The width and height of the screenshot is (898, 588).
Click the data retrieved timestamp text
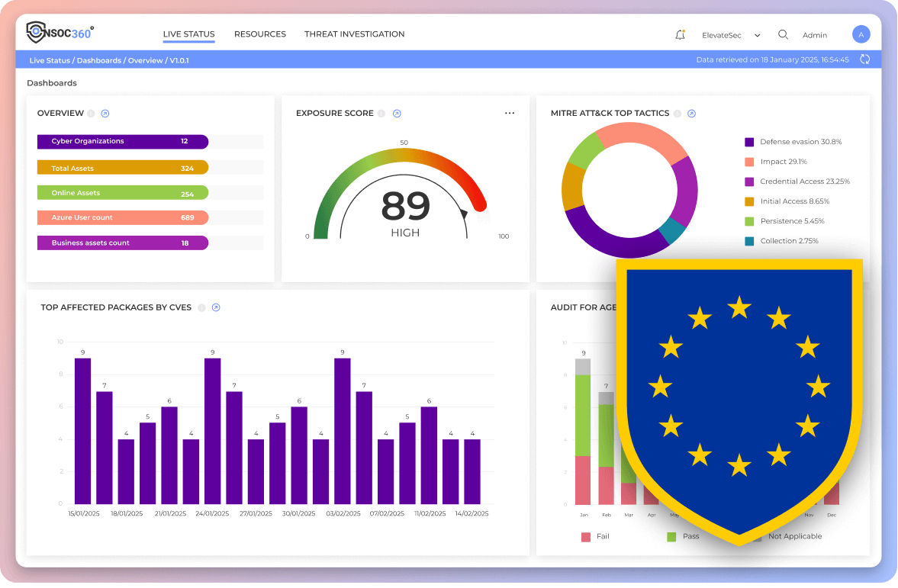coord(772,59)
